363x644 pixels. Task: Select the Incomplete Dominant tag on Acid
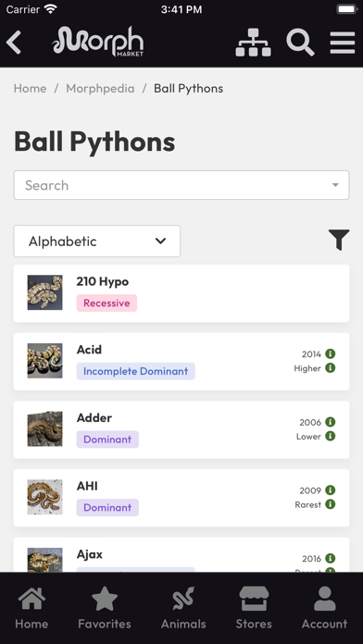point(136,371)
